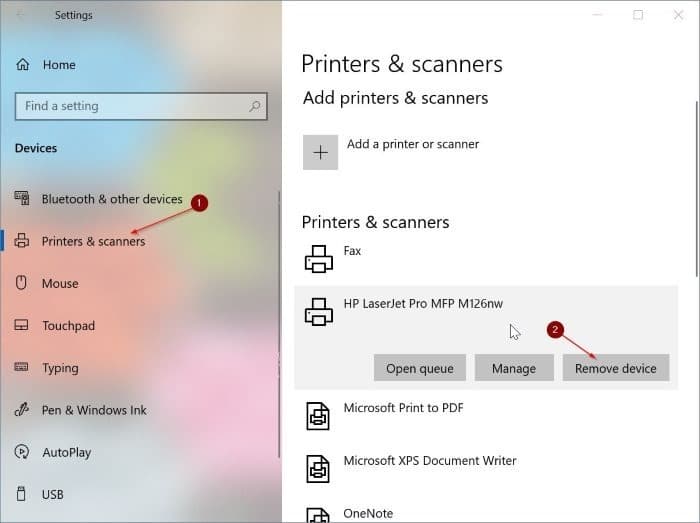Click Add a printer or scanner label

click(x=413, y=144)
